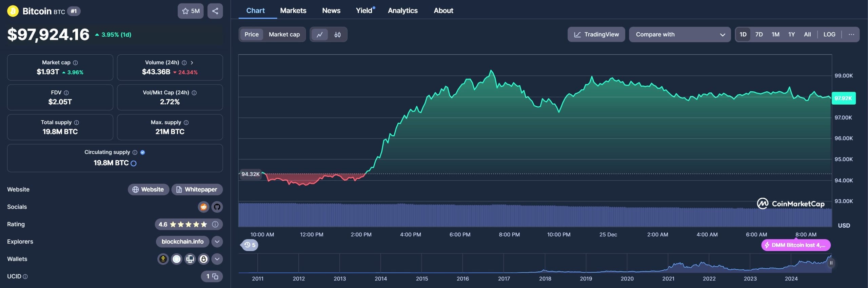Open Bitcoin Reddit social link
868x288 pixels.
coord(203,207)
